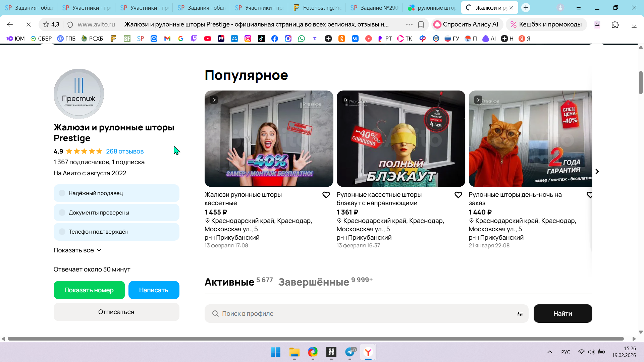
Task: Favorite the 'Рулонные шторы день-ночь' listing
Action: (589, 195)
